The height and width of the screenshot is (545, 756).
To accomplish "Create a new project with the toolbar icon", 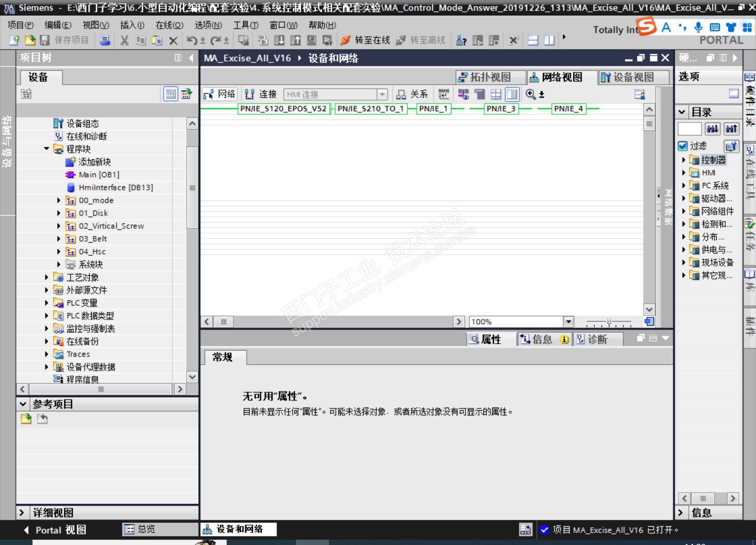I will tap(15, 40).
